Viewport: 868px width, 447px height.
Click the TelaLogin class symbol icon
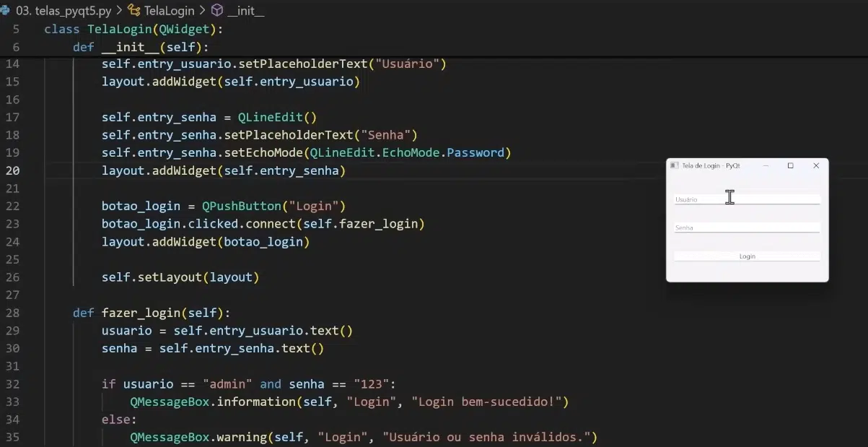134,11
